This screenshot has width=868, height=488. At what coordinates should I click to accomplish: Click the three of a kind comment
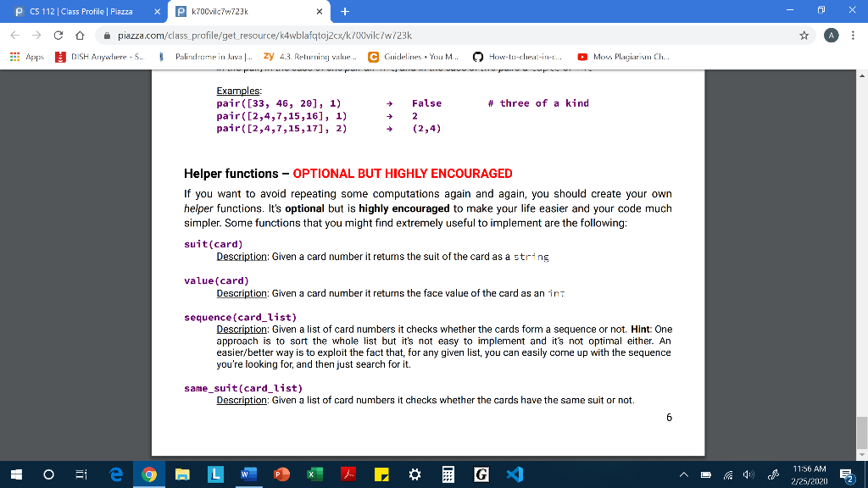click(538, 103)
